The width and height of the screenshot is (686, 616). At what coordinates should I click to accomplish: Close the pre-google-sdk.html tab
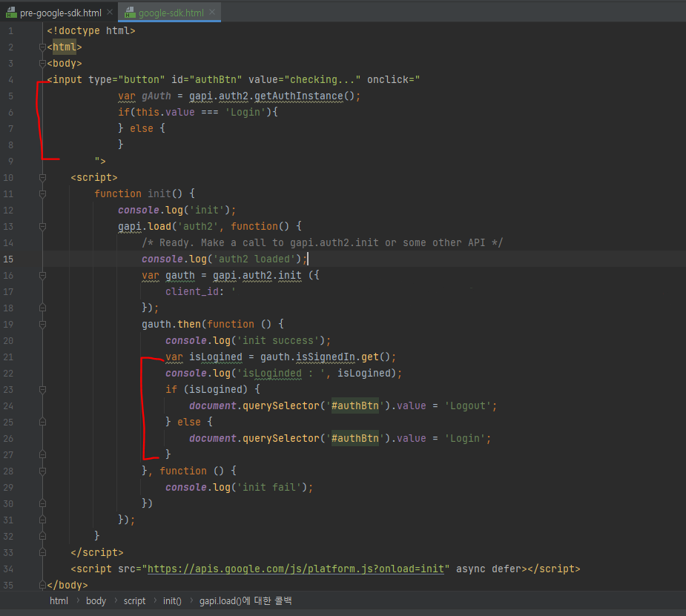[x=110, y=13]
